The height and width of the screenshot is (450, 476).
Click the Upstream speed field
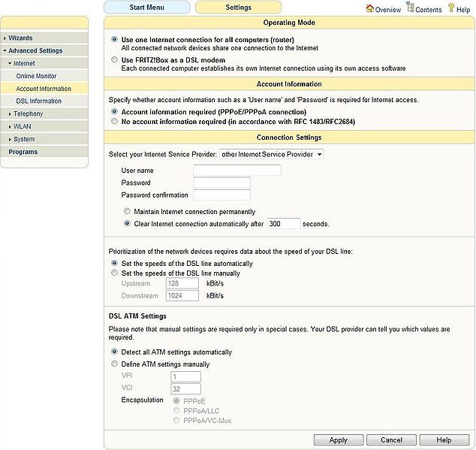coord(182,283)
